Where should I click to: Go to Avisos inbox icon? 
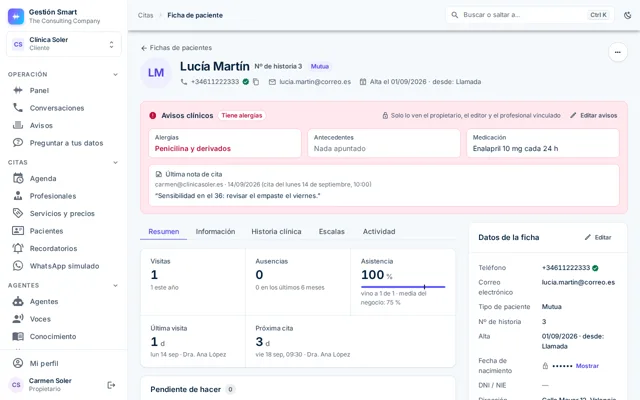pos(18,125)
